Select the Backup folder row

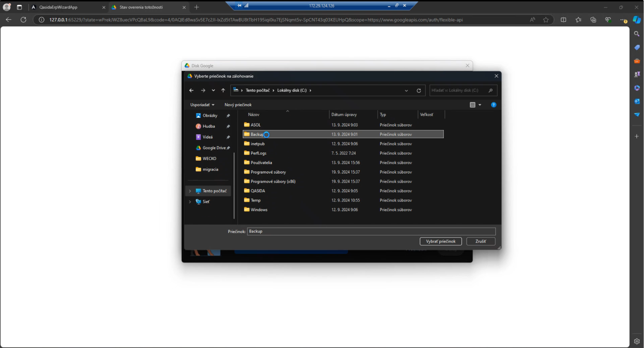tap(343, 134)
